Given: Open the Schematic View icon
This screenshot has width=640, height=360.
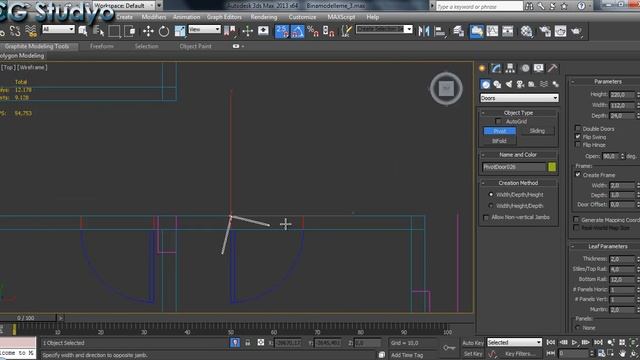Looking at the screenshot, I should pyautogui.click(x=508, y=31).
